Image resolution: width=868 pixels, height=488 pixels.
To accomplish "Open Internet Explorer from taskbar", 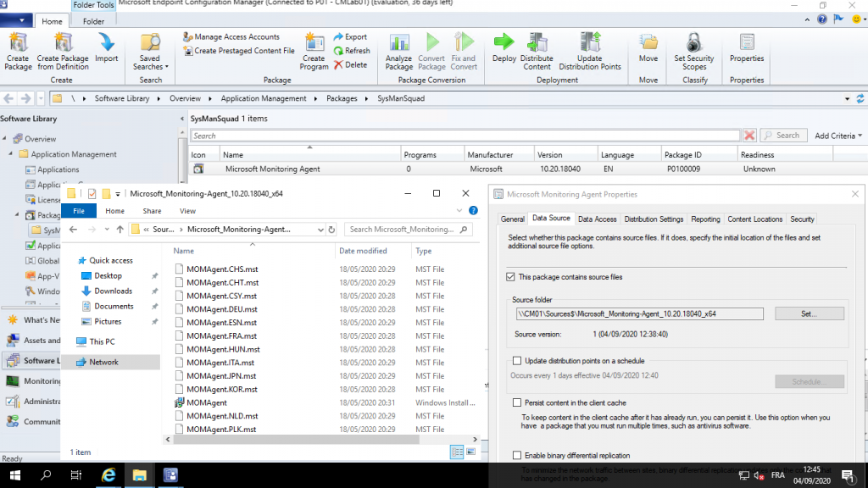I will 108,475.
